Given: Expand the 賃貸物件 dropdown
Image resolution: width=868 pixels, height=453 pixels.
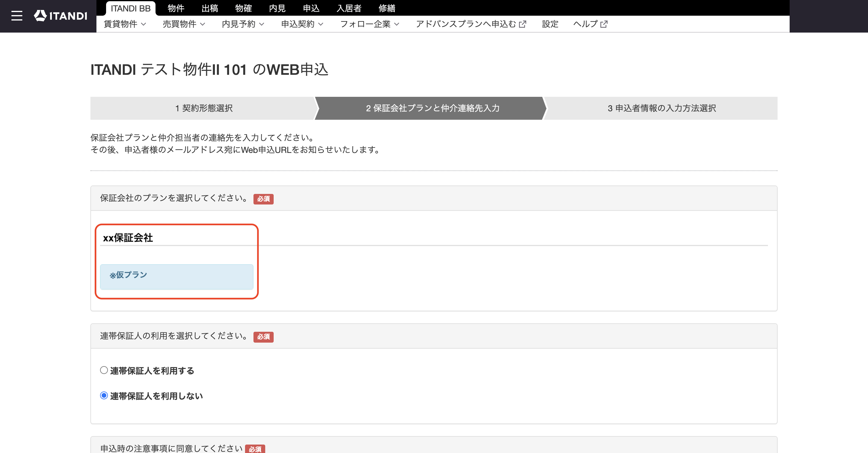Looking at the screenshot, I should click(125, 24).
